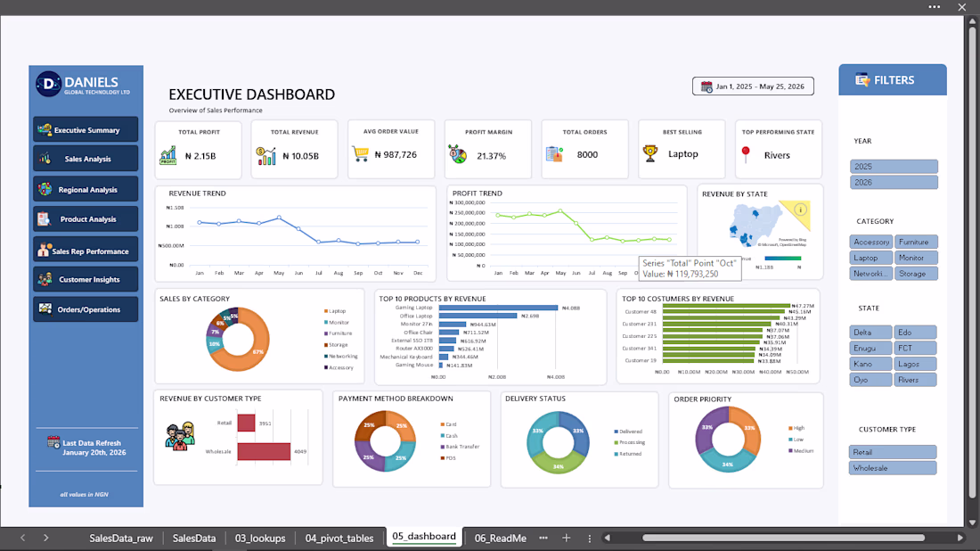Click the add new sheet plus icon
The image size is (980, 551).
tap(567, 538)
